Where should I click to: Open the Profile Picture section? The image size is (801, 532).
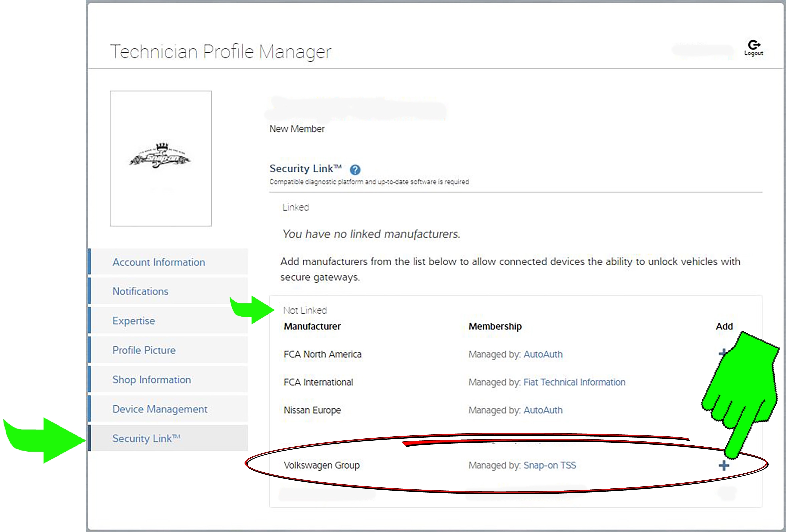(144, 350)
